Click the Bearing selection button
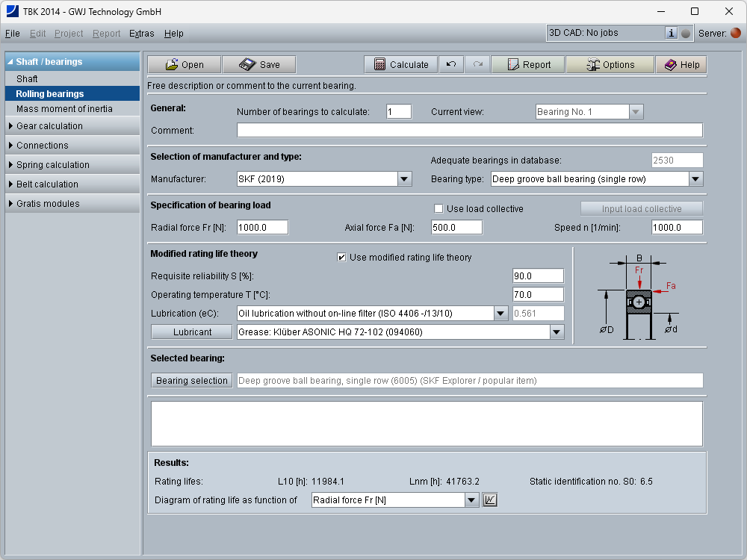 coord(192,381)
